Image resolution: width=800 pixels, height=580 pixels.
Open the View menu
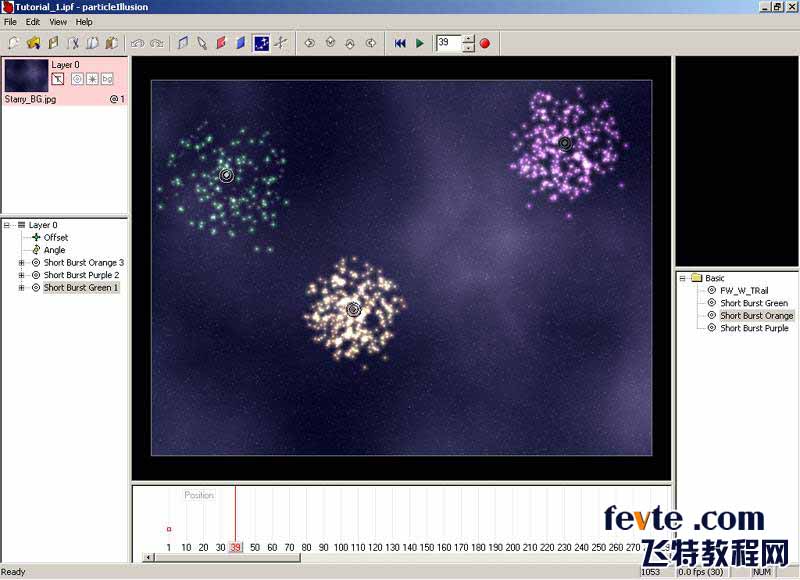point(57,20)
